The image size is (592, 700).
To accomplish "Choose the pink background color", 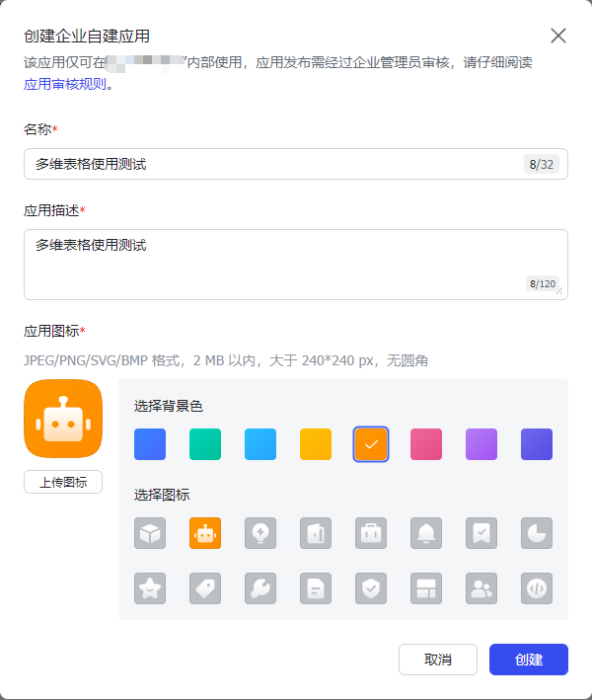I will point(426,444).
